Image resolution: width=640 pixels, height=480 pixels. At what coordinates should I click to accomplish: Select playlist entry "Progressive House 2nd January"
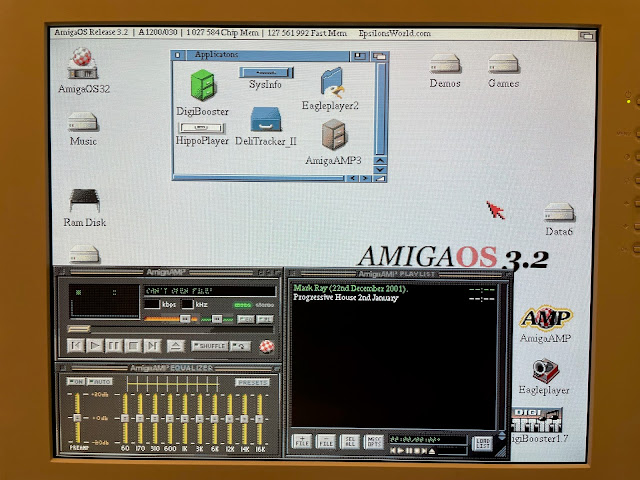point(345,298)
